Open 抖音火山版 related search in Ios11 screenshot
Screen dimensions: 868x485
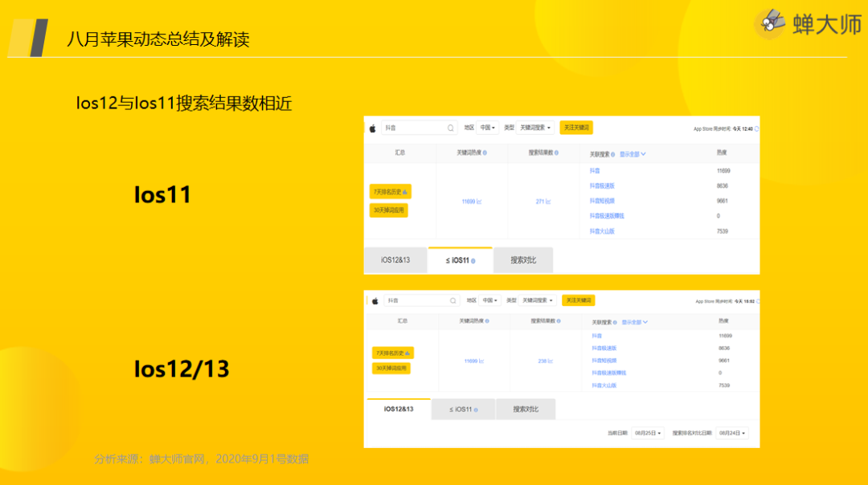tap(602, 231)
